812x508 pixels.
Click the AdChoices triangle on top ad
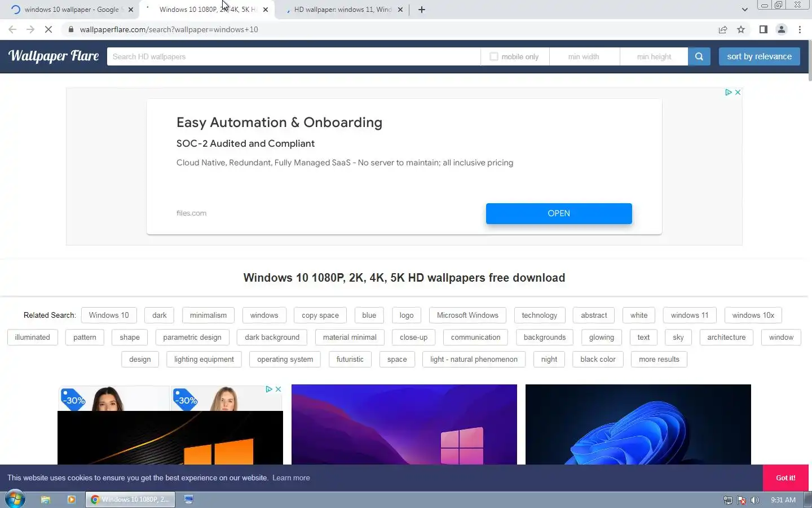click(728, 92)
